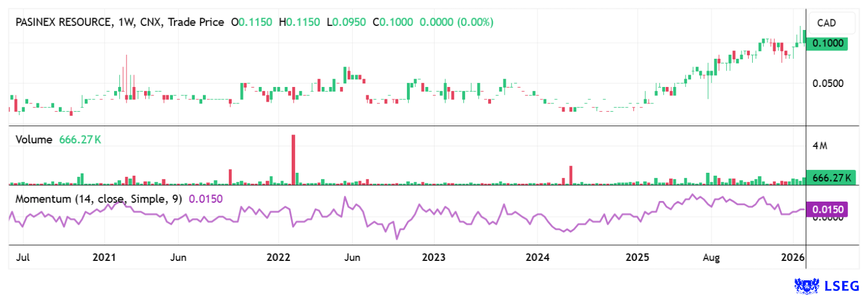
Task: Click the 4M volume axis label
Action: pyautogui.click(x=820, y=146)
